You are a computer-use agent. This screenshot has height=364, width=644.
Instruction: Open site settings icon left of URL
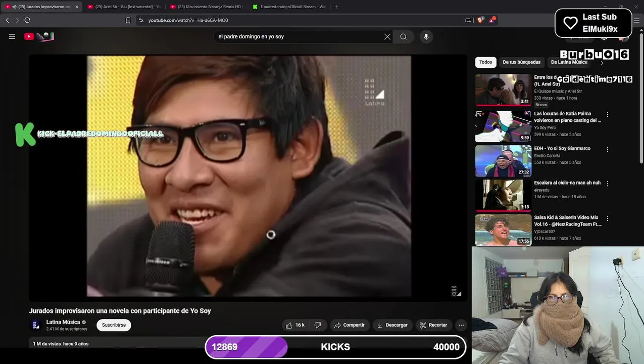tap(141, 20)
